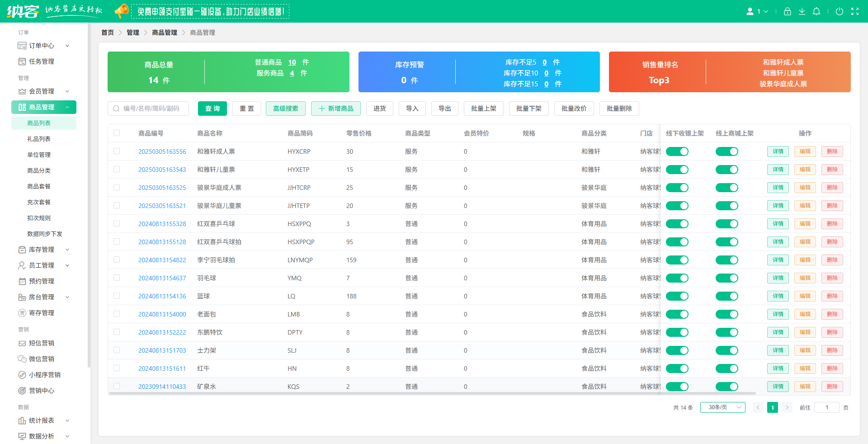Select 商品分类 in the submenu
868x444 pixels.
coord(39,170)
